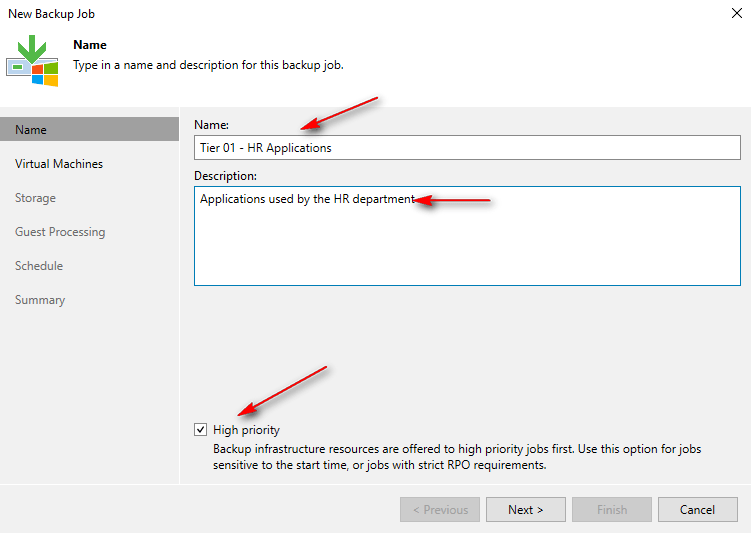Screen dimensions: 751x533
Task: Click the job Name text field
Action: pyautogui.click(x=467, y=148)
